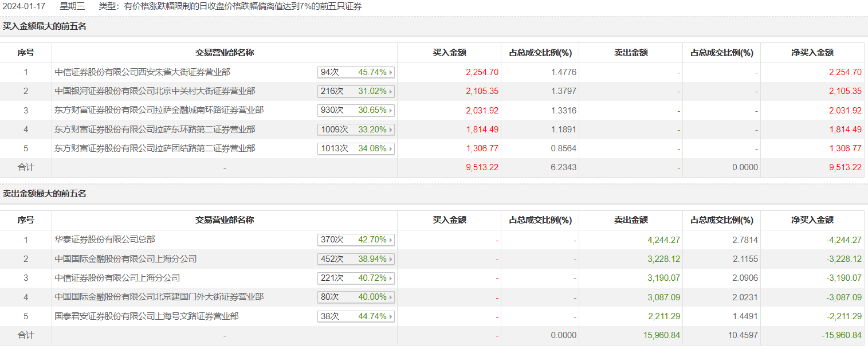Screen dimensions: 868x349
Task: Click net buy amount -4,244.27
Action: point(843,240)
